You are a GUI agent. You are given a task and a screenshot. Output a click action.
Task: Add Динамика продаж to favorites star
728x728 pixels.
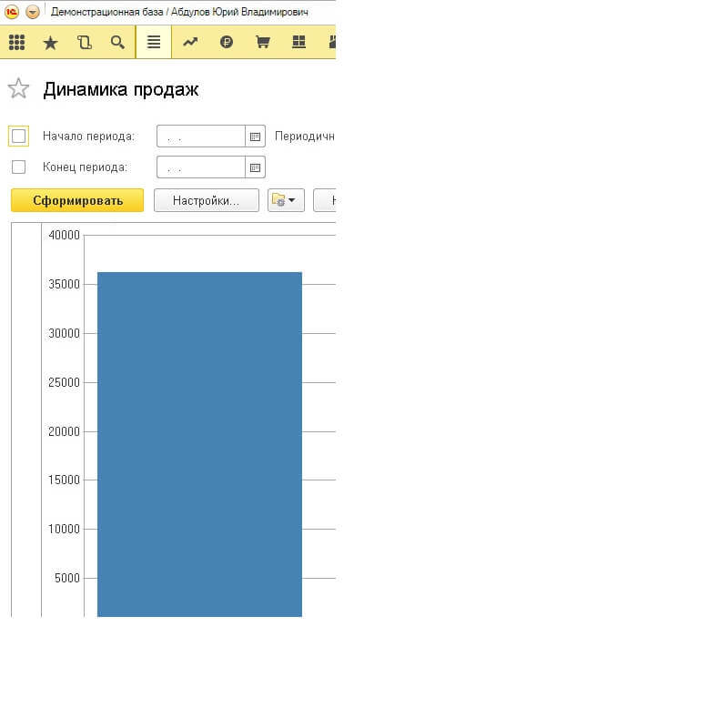coord(18,88)
